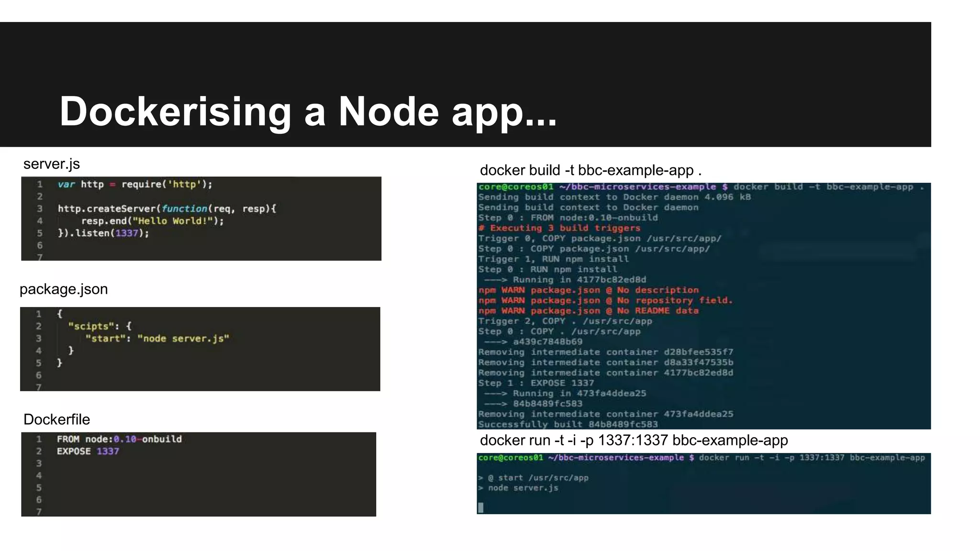Click the 'EXPOSE 1337' Dockerfile line

[88, 452]
